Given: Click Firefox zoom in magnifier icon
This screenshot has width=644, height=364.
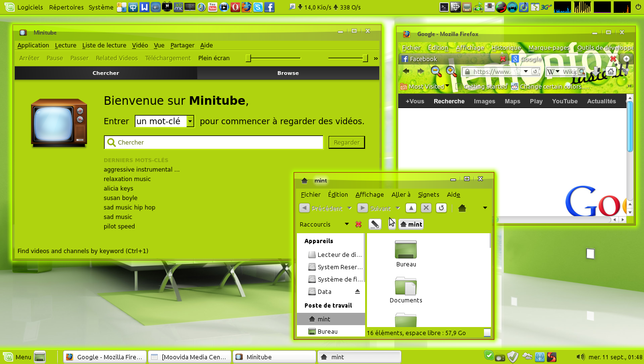Looking at the screenshot, I should pyautogui.click(x=451, y=72).
